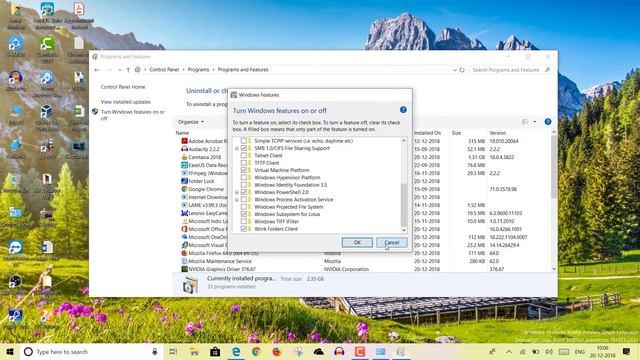Viewport: 640px width, 360px height.
Task: Click the up arrow in Programs and Features
Action: 128,70
